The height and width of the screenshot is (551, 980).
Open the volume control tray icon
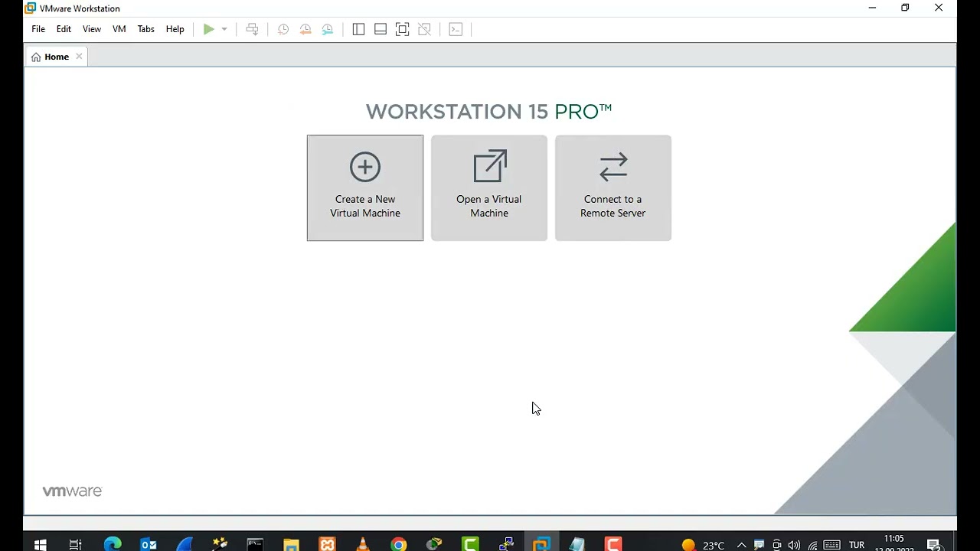click(794, 545)
